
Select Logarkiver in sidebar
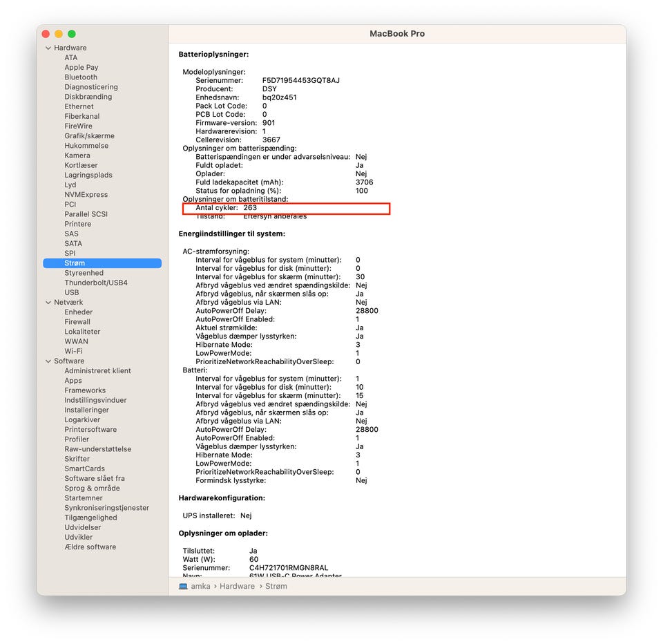pyautogui.click(x=82, y=419)
